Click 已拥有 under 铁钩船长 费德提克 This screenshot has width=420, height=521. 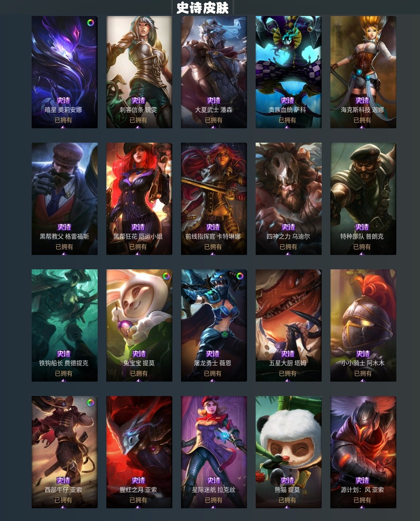pyautogui.click(x=64, y=373)
